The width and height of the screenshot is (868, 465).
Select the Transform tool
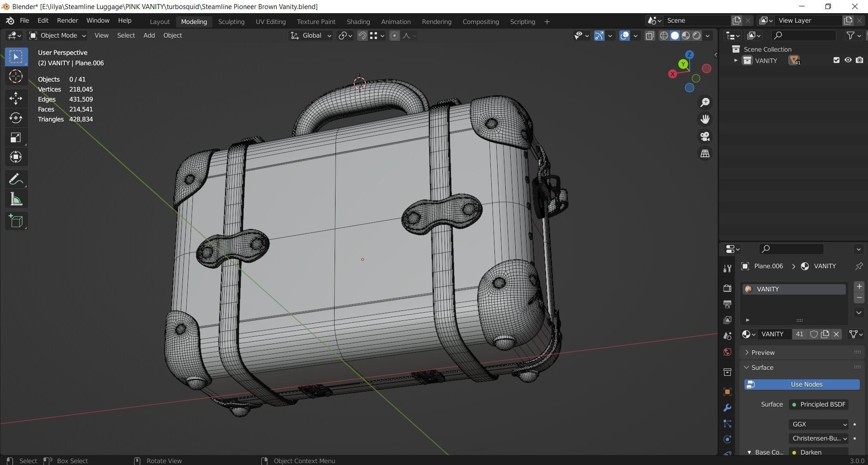16,157
